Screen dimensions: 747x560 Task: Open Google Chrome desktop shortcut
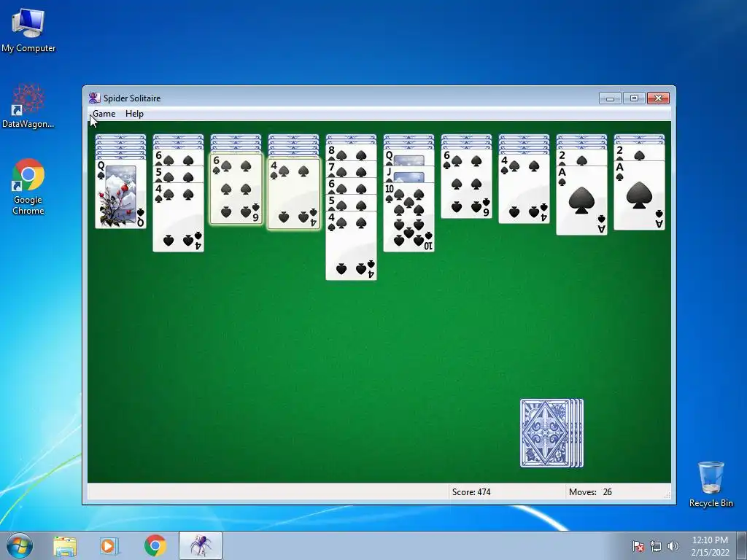[28, 187]
